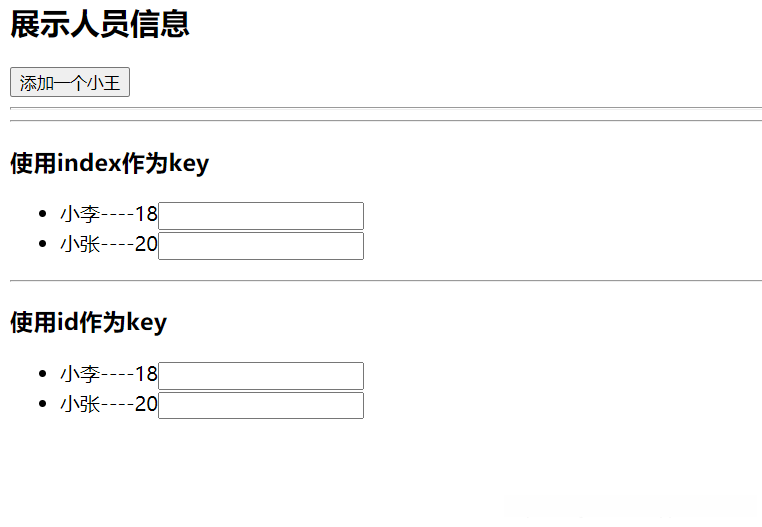Click the 使用id作为key heading
This screenshot has height=527, width=762.
[x=88, y=322]
